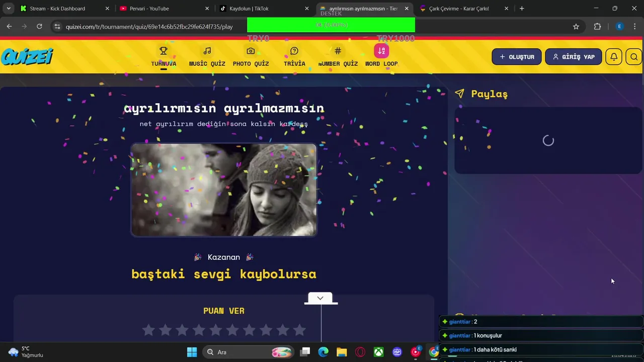The width and height of the screenshot is (644, 362).
Task: Select Number Quiz hashtag icon
Action: pyautogui.click(x=338, y=51)
